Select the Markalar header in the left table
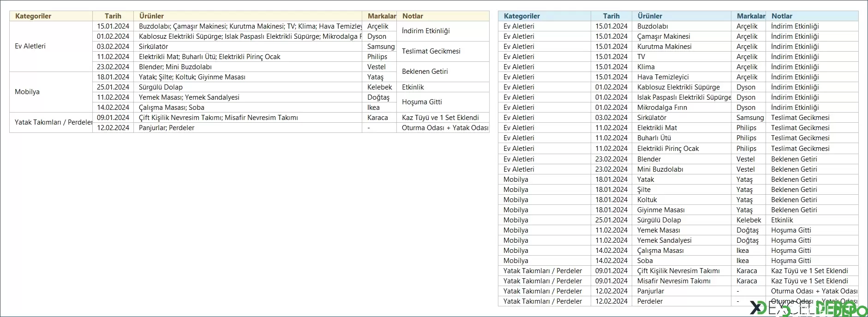Screen dimensions: 868x317 click(x=379, y=16)
